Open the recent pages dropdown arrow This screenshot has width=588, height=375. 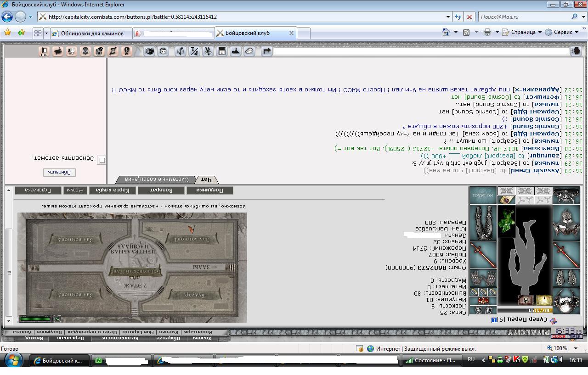tap(30, 17)
